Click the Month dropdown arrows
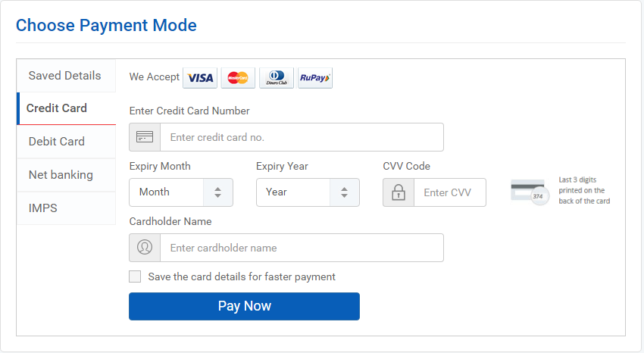This screenshot has width=644, height=353. pos(217,192)
